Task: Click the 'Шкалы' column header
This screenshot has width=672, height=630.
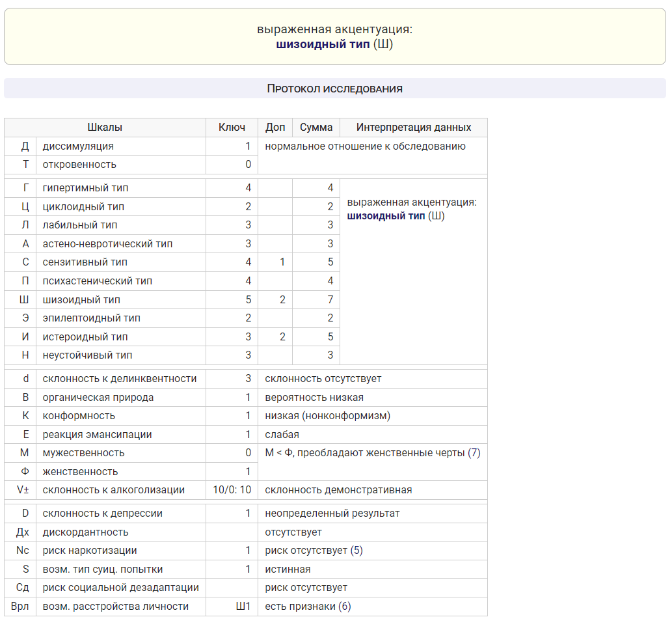Action: 105,128
